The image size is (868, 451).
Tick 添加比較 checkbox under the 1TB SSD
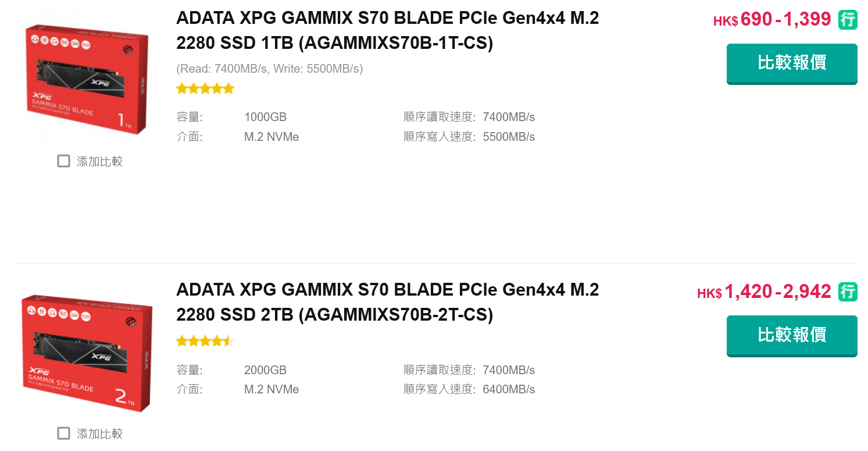pyautogui.click(x=64, y=161)
